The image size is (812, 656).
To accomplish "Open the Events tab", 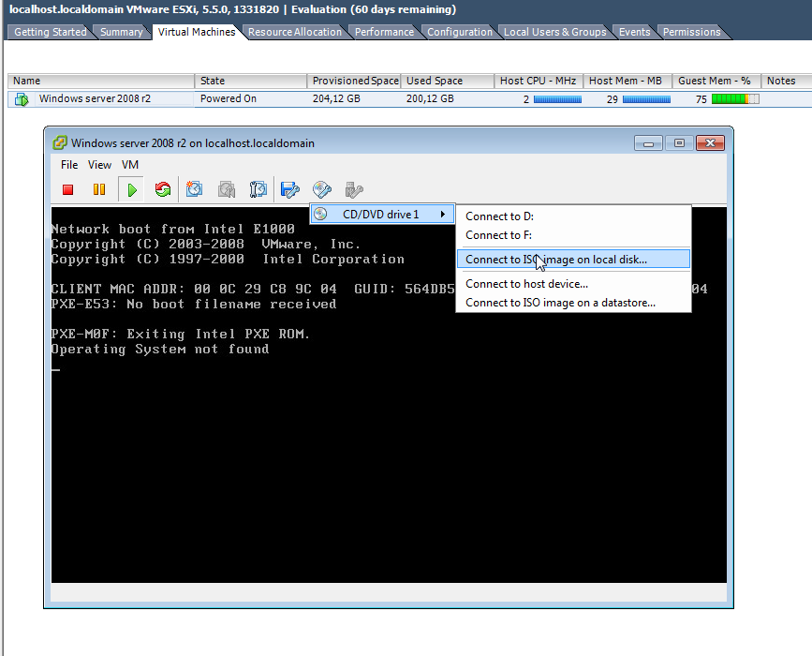I will click(x=634, y=32).
